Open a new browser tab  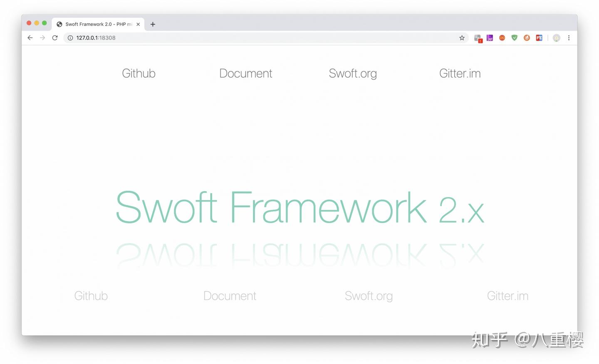pyautogui.click(x=153, y=24)
